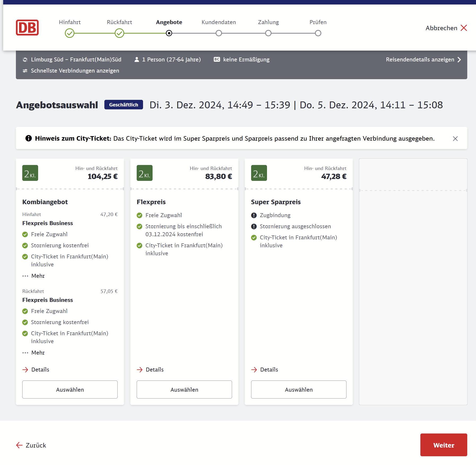Click the filter sliders icon
The width and height of the screenshot is (476, 465).
[25, 71]
